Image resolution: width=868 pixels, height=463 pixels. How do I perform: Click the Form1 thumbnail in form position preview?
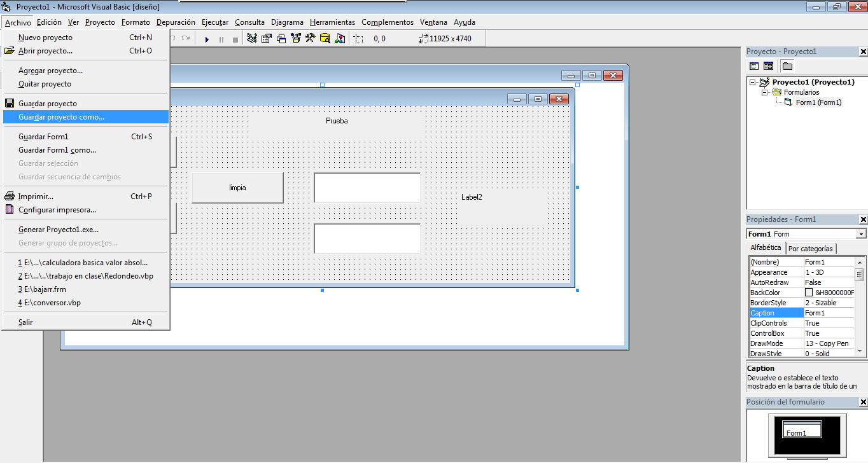[x=802, y=429]
